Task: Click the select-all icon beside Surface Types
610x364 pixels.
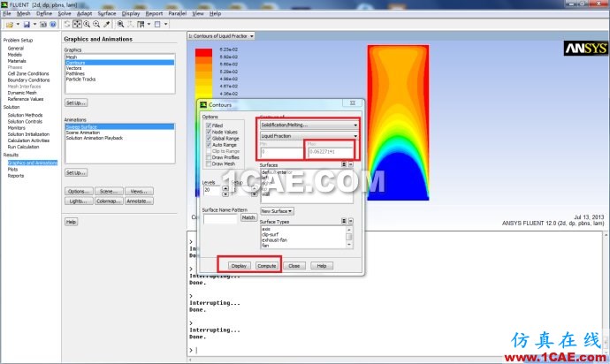Action: pos(344,221)
